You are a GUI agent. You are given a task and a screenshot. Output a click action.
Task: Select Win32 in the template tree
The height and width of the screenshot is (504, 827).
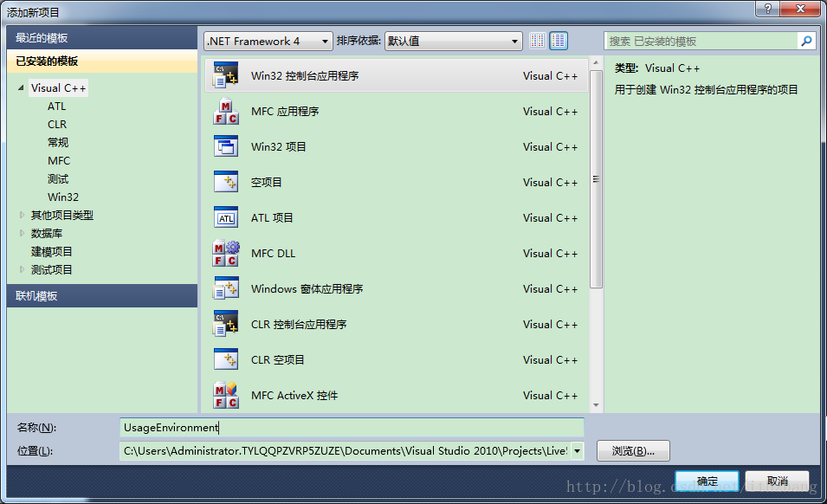click(62, 197)
